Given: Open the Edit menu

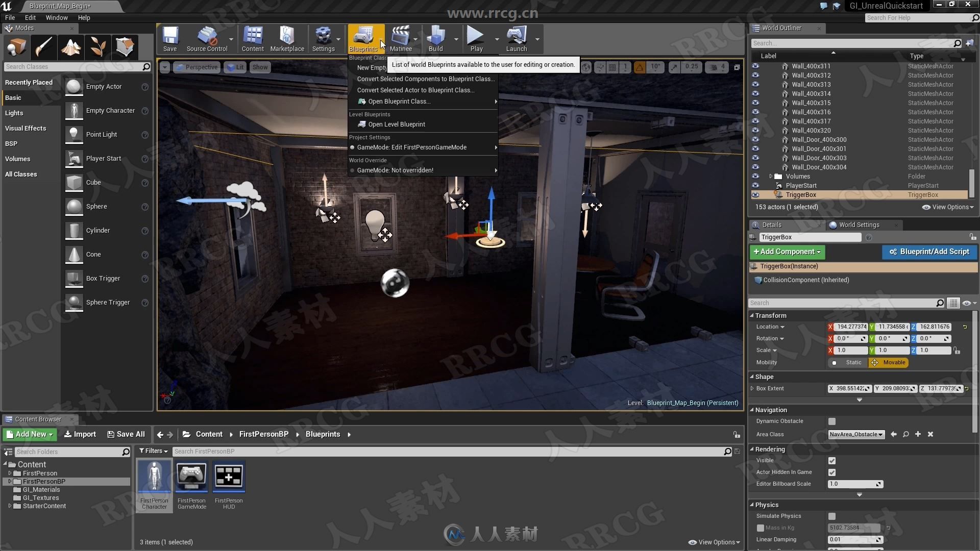Looking at the screenshot, I should (x=30, y=17).
